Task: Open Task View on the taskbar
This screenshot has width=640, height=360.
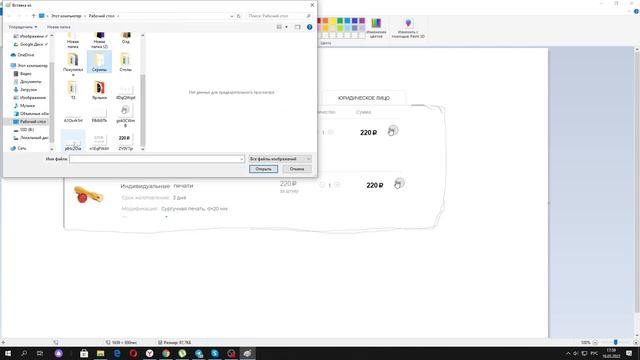Action: click(40, 353)
